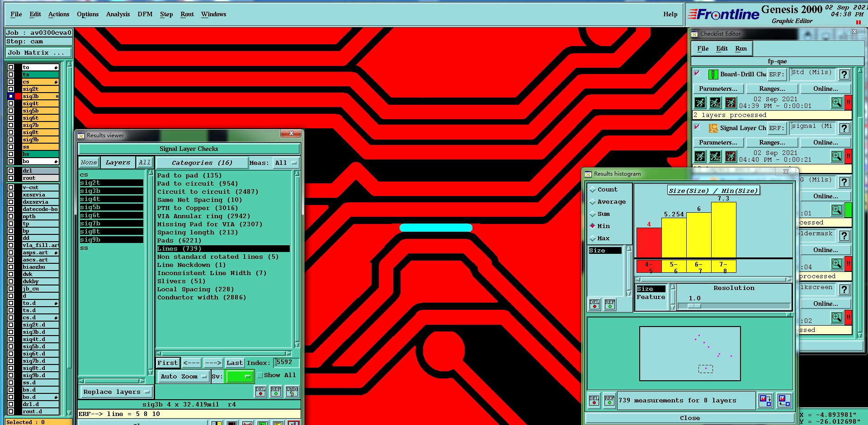
Task: Click third run icon in Signal Layer Check row
Action: pyautogui.click(x=731, y=156)
